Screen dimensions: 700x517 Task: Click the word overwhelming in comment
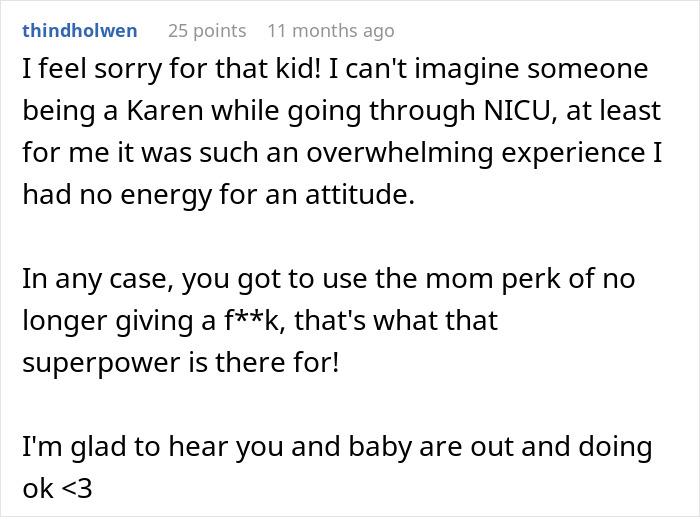(400, 153)
